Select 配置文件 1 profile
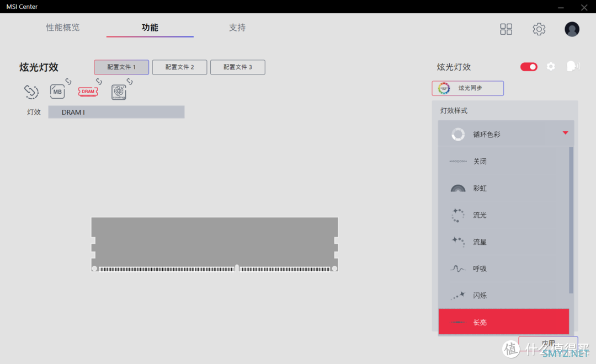This screenshot has height=364, width=596. point(121,67)
